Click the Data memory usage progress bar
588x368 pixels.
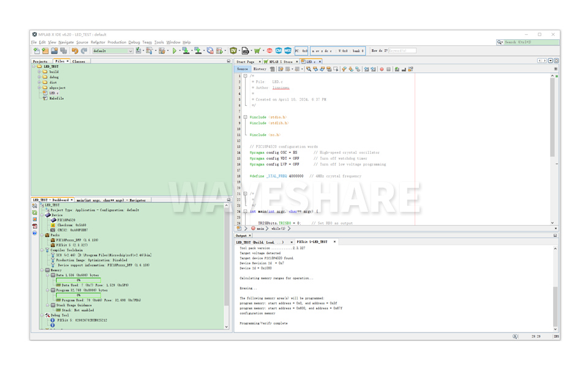pos(78,280)
